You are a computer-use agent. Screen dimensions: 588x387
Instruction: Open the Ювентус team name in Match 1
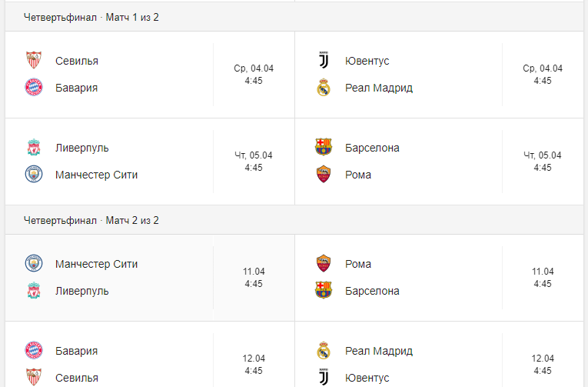[x=367, y=61]
